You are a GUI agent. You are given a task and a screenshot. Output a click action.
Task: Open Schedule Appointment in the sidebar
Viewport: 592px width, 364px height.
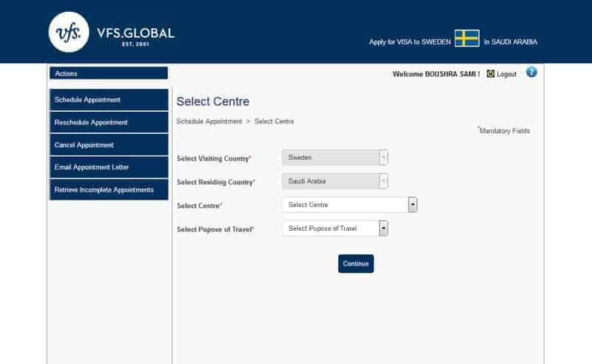click(109, 100)
